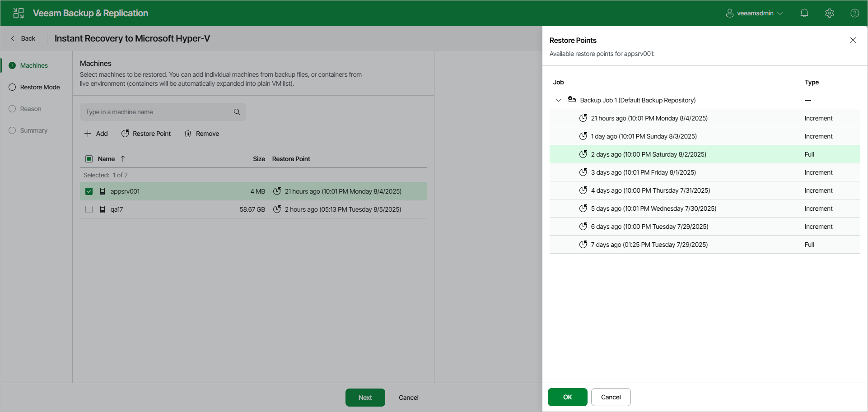
Task: Click the machine name search field
Action: pyautogui.click(x=158, y=112)
